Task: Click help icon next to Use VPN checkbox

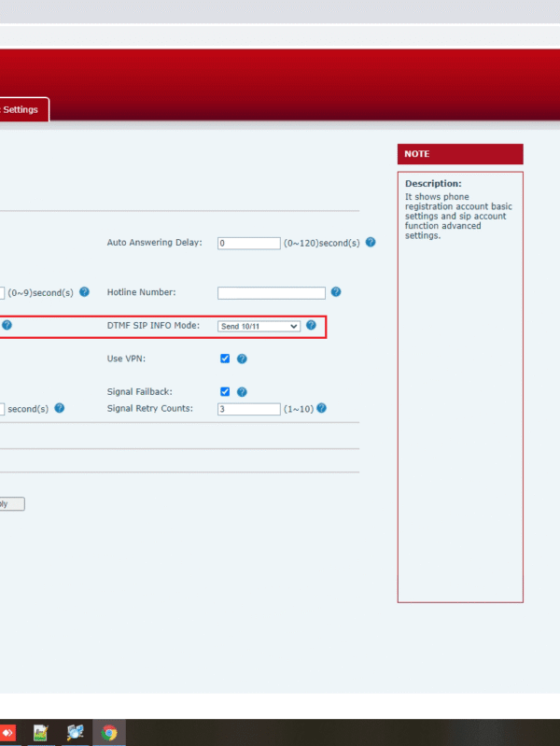Action: [x=242, y=359]
